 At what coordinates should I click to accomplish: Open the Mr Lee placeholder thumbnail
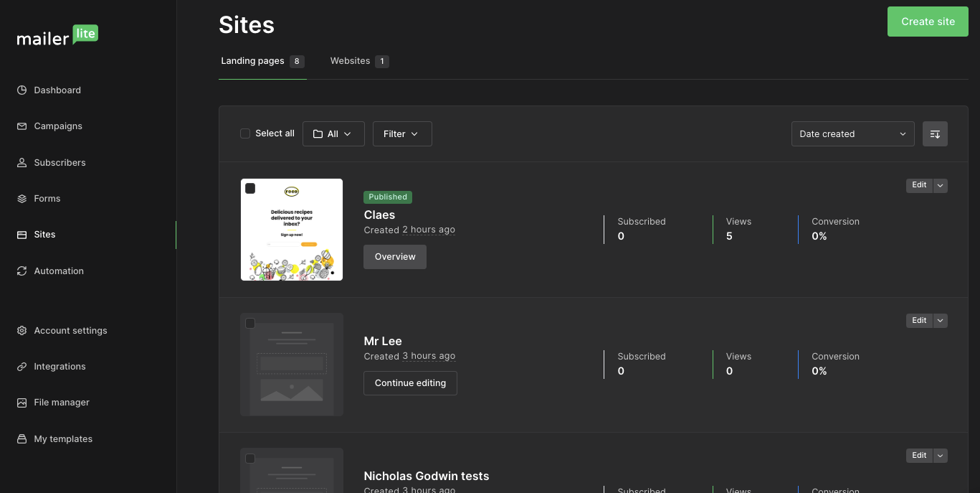click(292, 365)
